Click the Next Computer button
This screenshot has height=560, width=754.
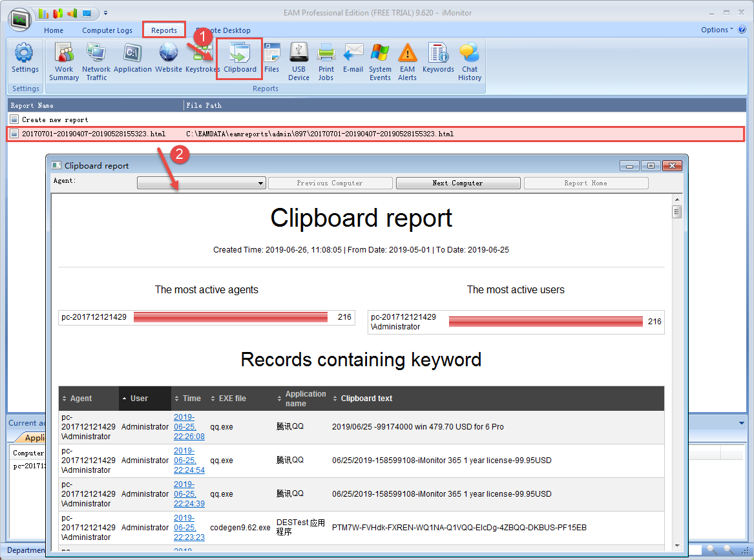457,183
